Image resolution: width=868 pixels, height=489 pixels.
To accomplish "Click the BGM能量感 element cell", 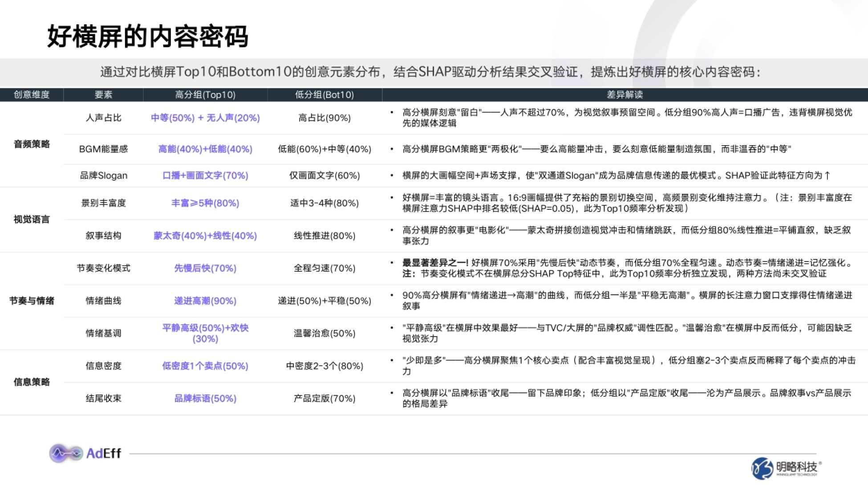I will [x=103, y=149].
